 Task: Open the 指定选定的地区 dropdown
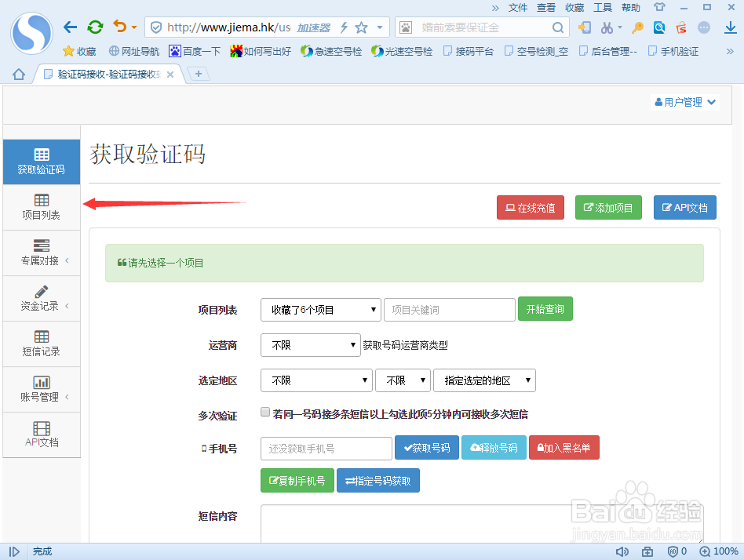pos(484,380)
